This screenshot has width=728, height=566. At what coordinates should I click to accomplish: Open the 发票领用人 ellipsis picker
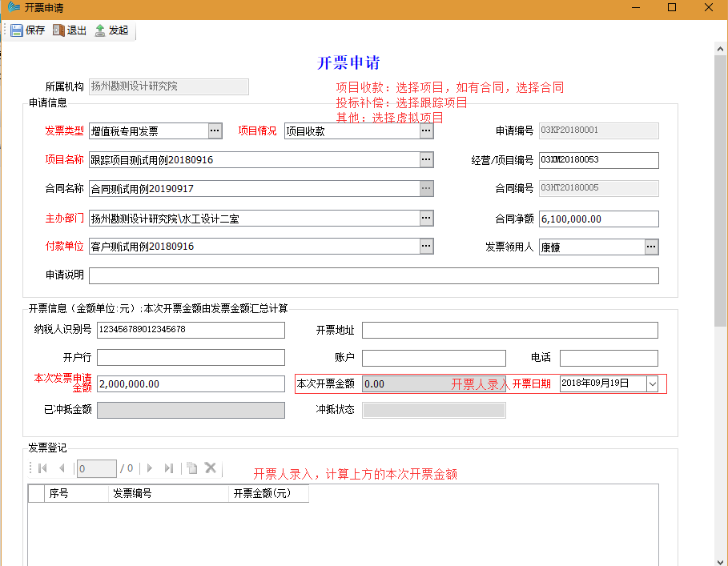coord(651,247)
